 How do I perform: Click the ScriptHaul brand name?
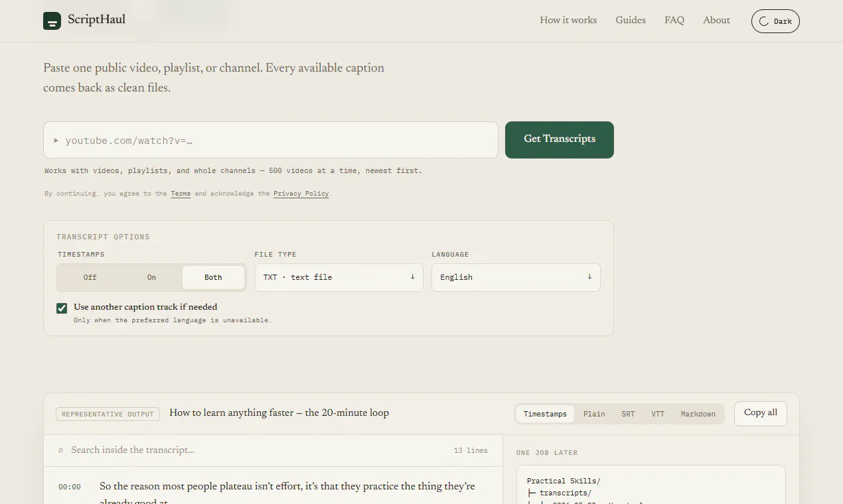pos(96,20)
